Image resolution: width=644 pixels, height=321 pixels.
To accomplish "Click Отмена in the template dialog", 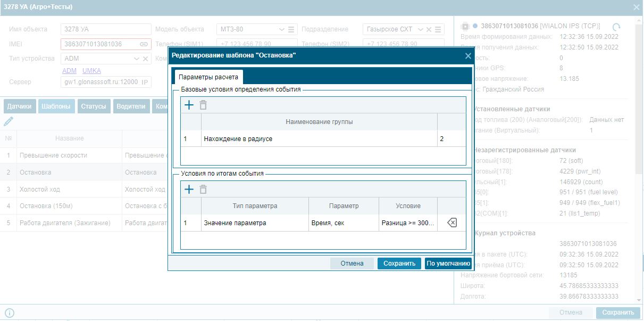I will (352, 264).
